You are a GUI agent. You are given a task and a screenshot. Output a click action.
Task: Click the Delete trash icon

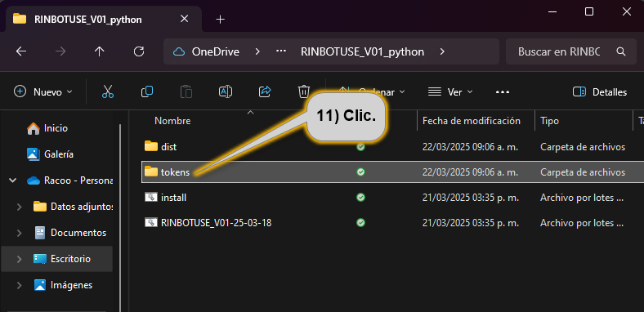pos(304,92)
